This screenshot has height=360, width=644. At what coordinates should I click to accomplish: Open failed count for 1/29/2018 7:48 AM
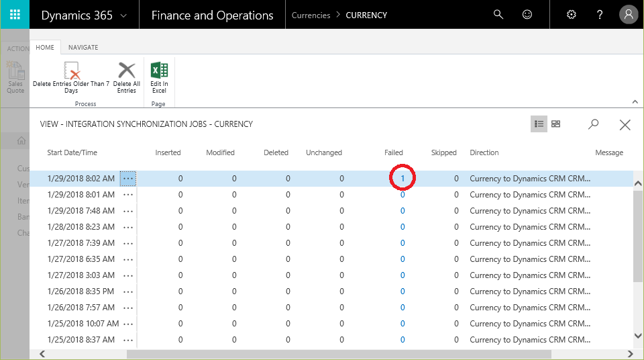coord(402,211)
